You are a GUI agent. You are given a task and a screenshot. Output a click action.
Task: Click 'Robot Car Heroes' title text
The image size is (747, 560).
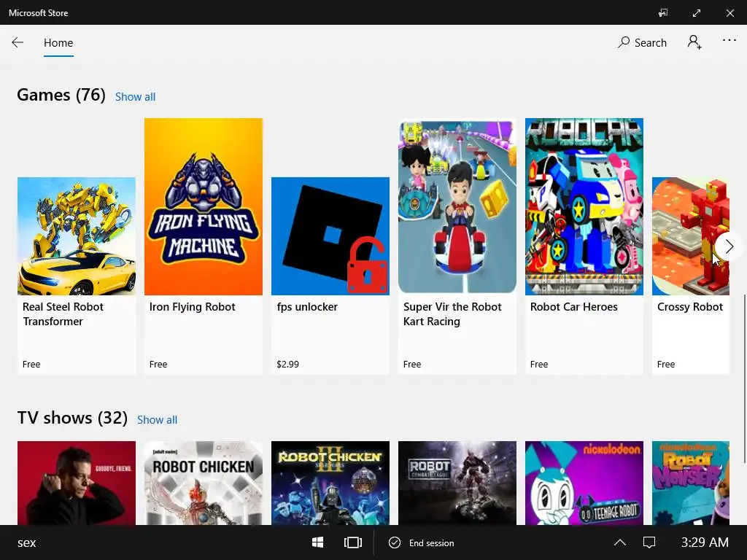573,307
